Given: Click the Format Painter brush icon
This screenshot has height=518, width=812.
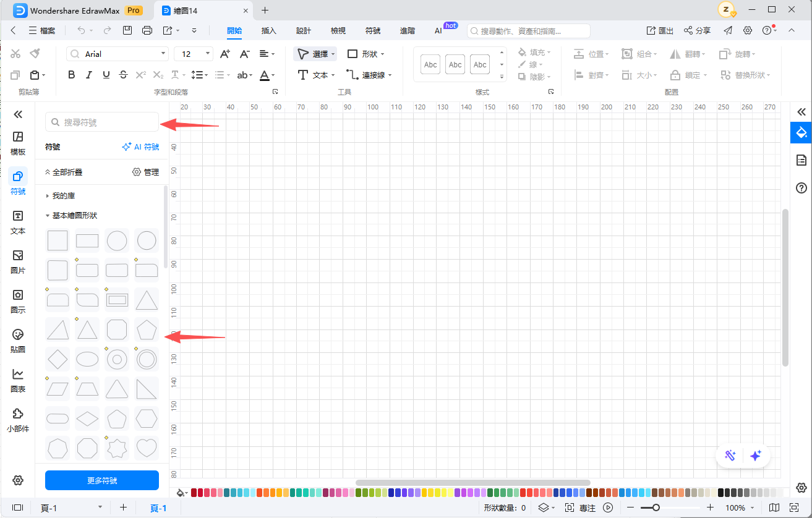Looking at the screenshot, I should 35,54.
